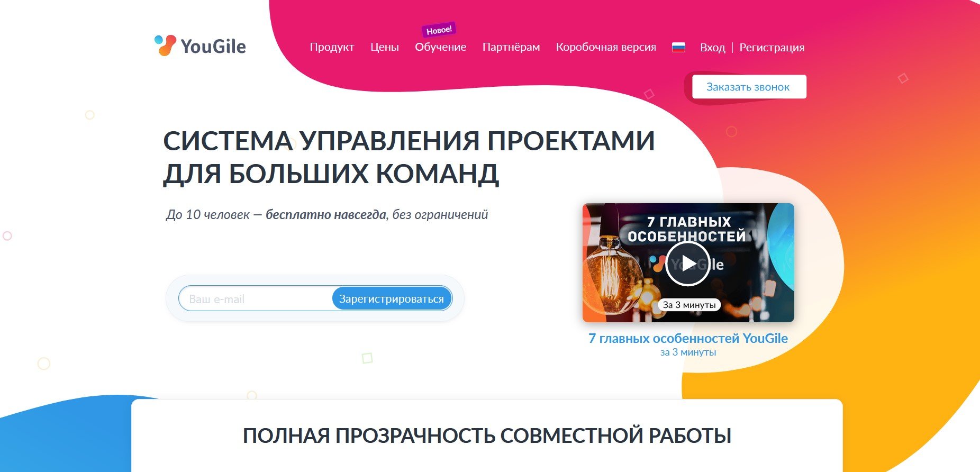This screenshot has height=472, width=980.
Task: Open the Russian flag language selector
Action: (678, 48)
